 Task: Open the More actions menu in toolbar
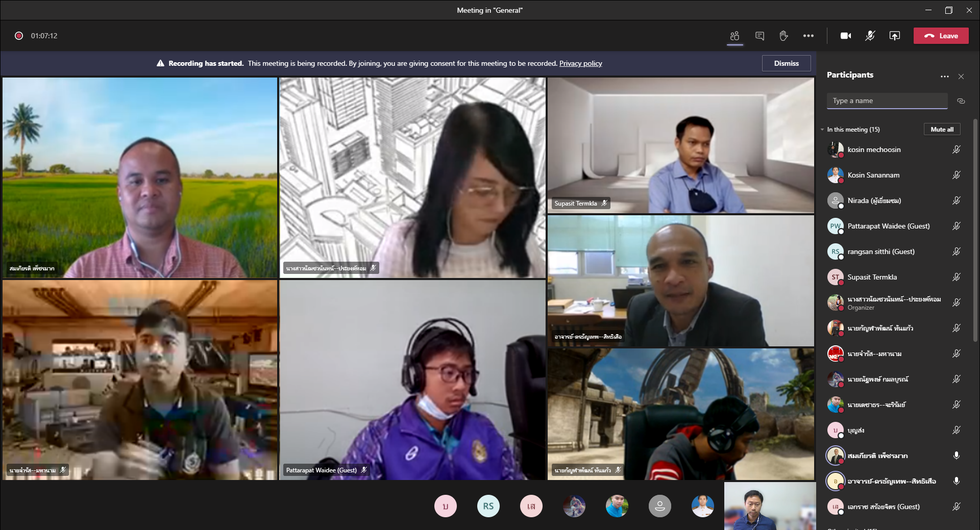click(x=808, y=36)
